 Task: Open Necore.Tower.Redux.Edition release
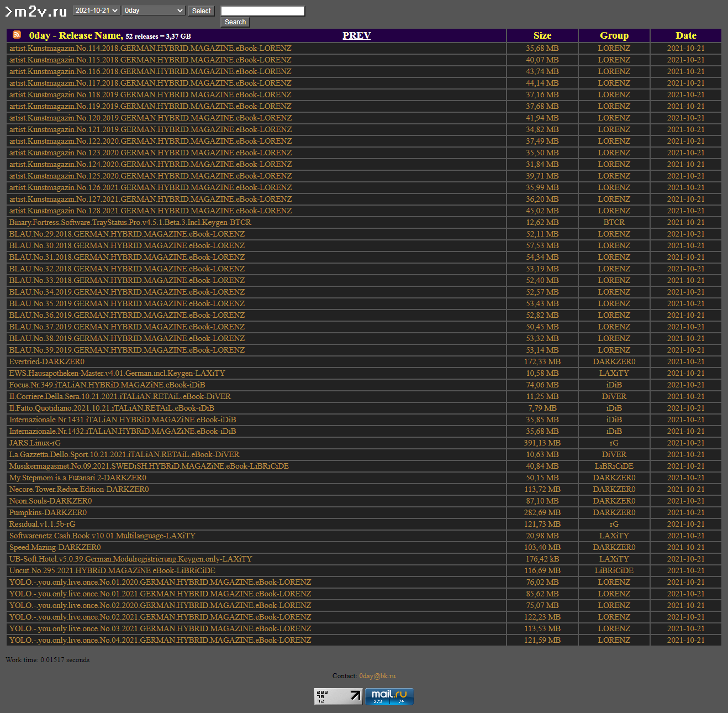79,489
